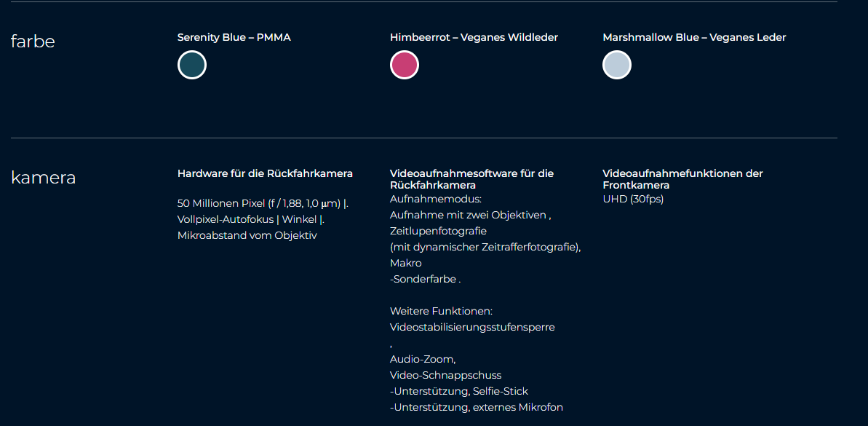Click the 'Marshmallow Blue – Veganes Leder' label
The width and height of the screenshot is (868, 426).
694,37
